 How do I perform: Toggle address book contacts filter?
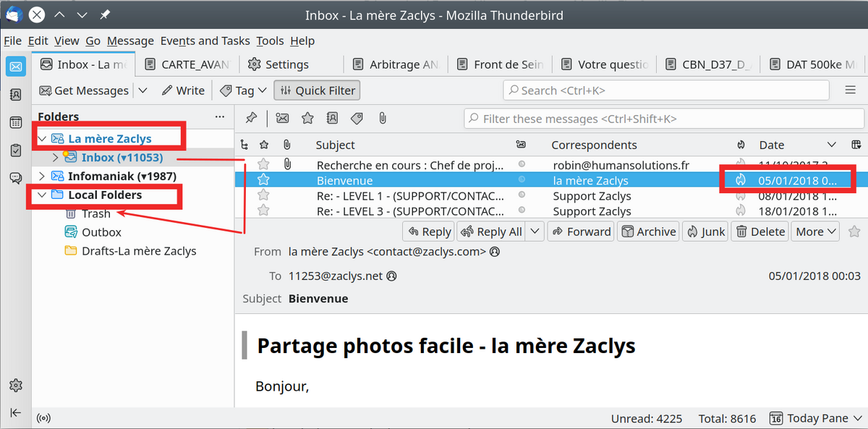click(332, 118)
